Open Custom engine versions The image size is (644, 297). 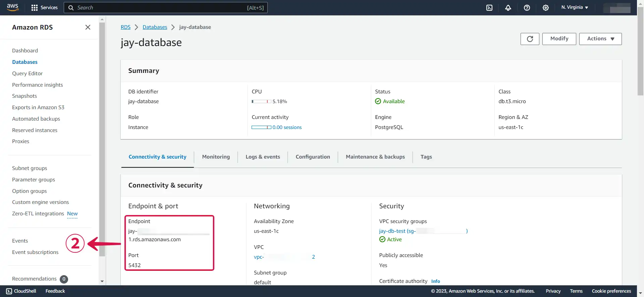40,202
